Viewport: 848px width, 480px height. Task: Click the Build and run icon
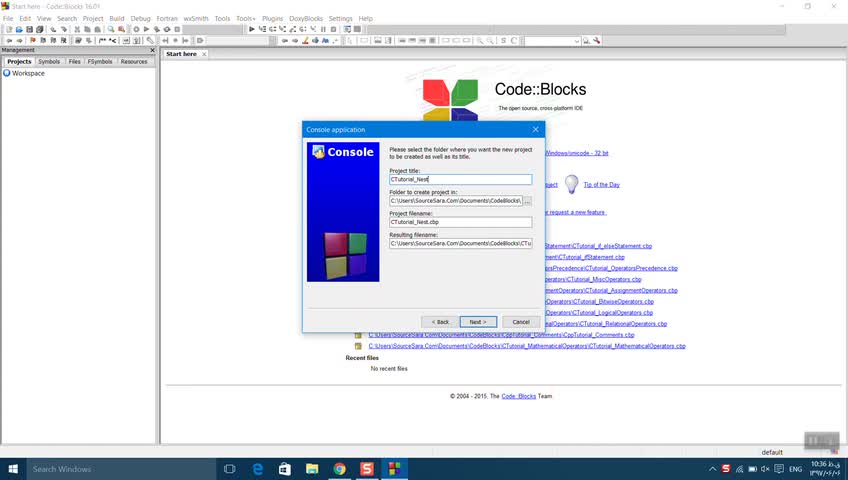[x=156, y=29]
